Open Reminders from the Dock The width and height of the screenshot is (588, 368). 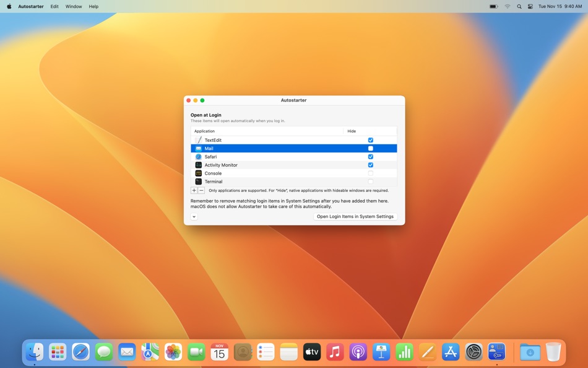point(266,353)
